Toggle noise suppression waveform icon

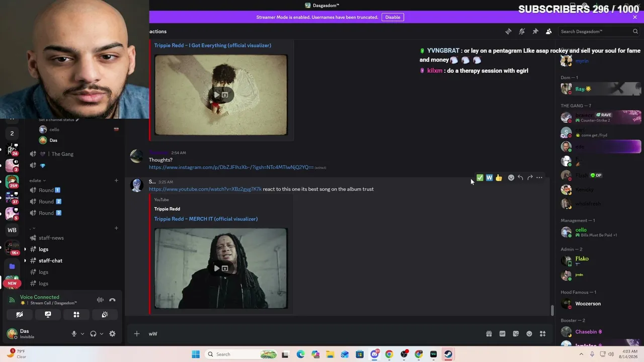click(x=100, y=300)
